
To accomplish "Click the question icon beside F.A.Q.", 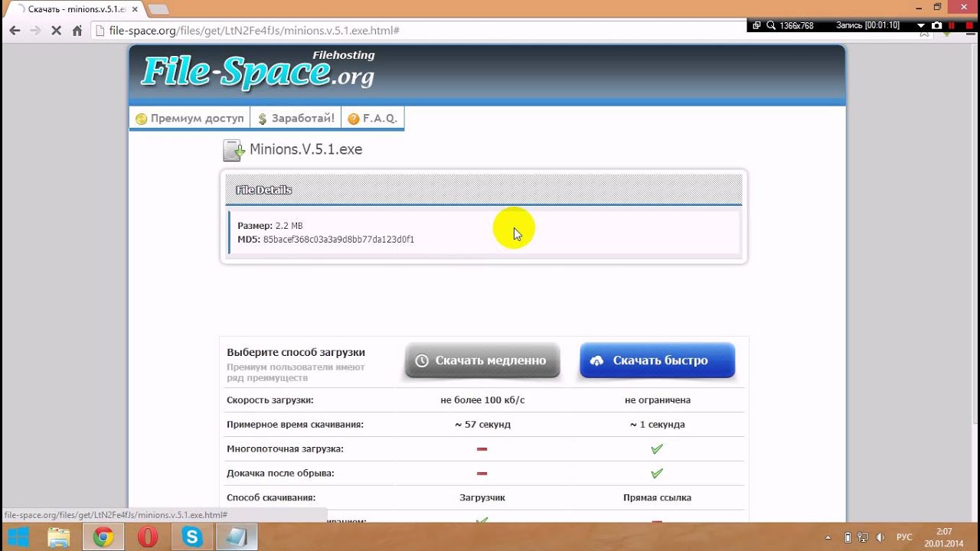I will pos(353,119).
